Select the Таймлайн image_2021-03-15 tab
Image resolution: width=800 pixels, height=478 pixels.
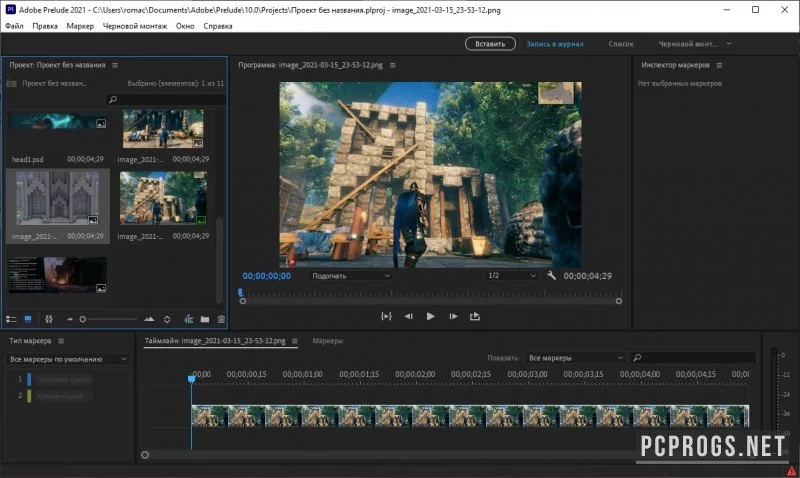coord(215,341)
